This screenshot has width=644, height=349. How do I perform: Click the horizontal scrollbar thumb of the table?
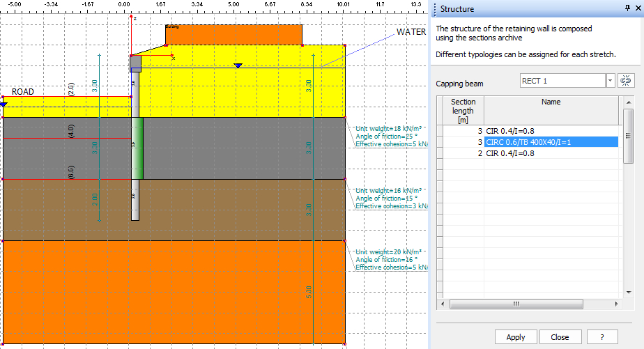click(515, 304)
